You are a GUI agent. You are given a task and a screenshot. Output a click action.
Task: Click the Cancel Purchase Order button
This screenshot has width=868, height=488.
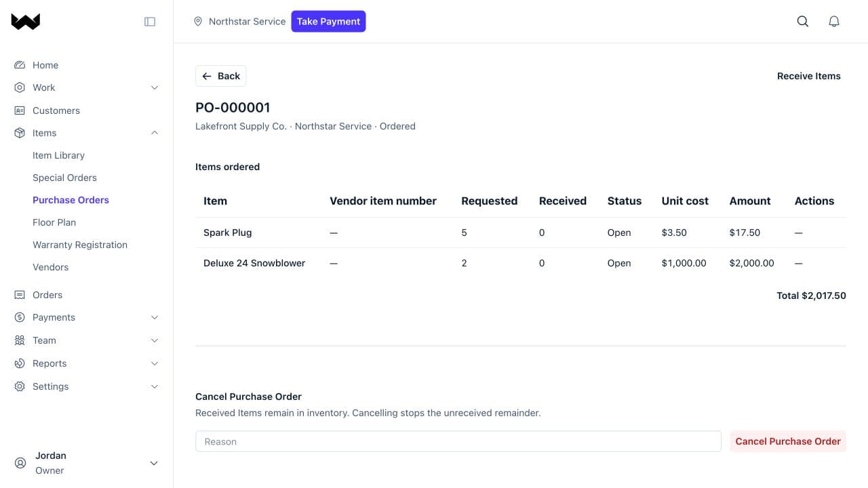click(x=788, y=441)
